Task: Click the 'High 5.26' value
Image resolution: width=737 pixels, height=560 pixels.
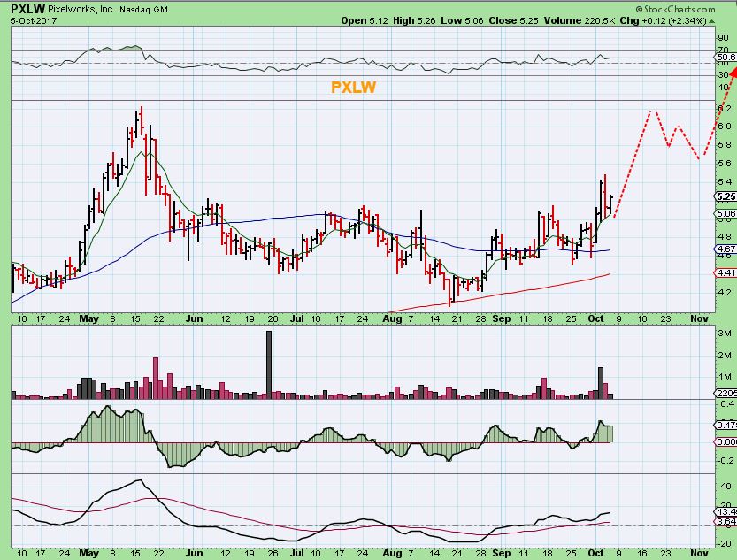Action: coord(415,20)
